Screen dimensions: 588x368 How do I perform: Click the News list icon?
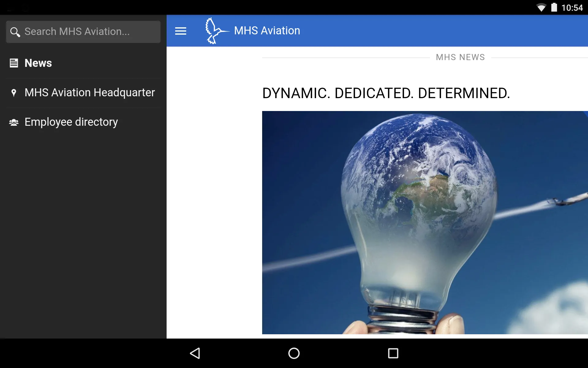click(x=14, y=63)
